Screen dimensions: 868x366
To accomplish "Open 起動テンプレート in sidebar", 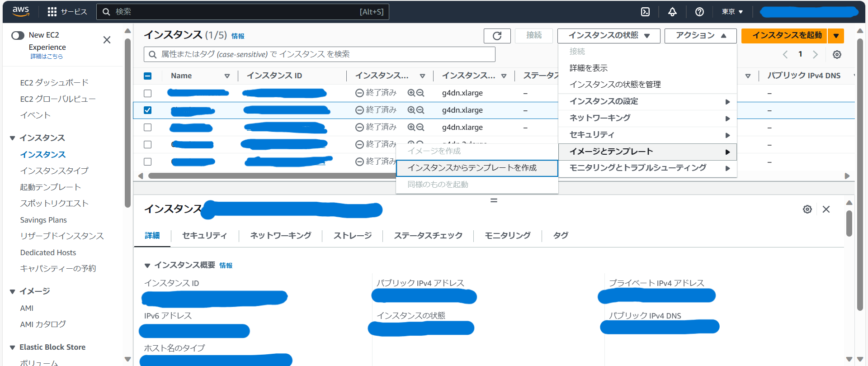I will tap(50, 187).
